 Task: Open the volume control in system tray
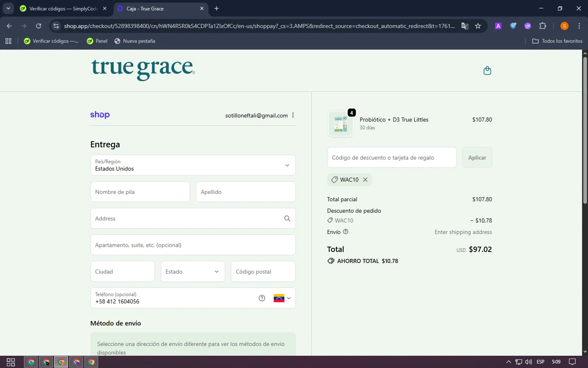[x=528, y=362]
